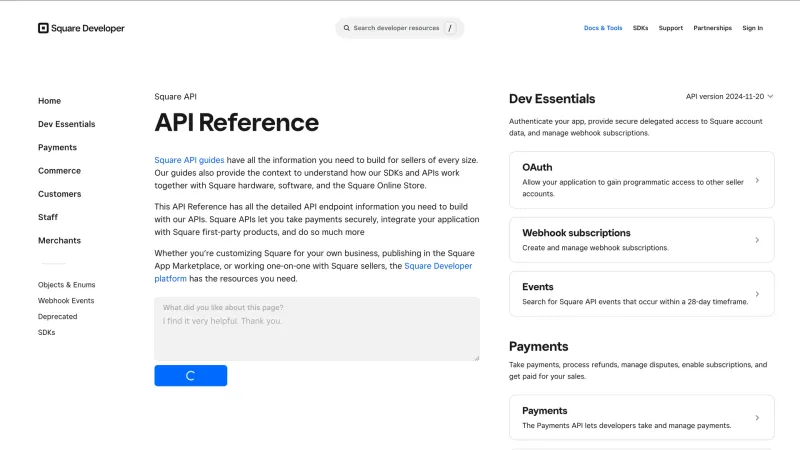Click the Webhook subscriptions chevron
This screenshot has width=800, height=450.
click(x=757, y=240)
